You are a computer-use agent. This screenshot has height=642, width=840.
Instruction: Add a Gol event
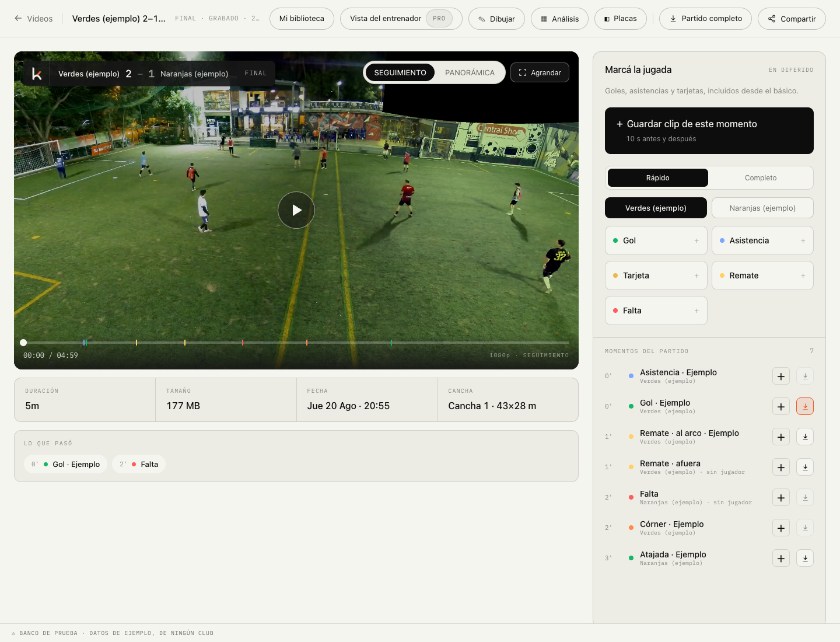coord(656,240)
